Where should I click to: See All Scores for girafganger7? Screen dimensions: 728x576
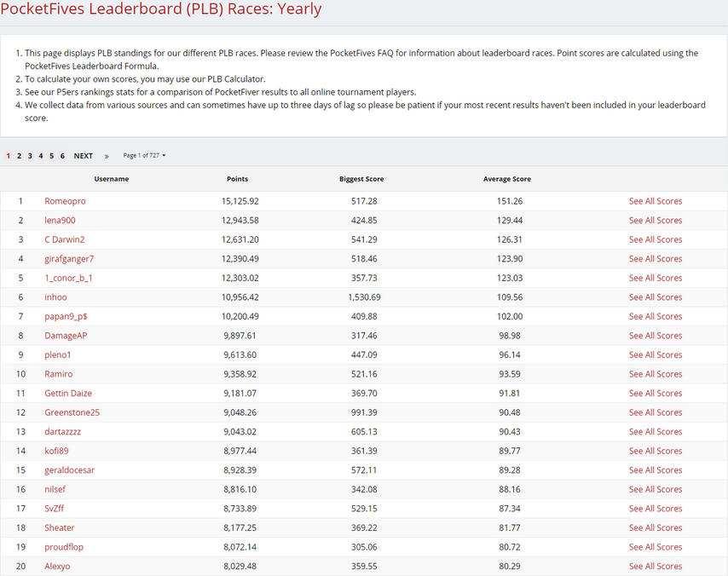click(656, 259)
